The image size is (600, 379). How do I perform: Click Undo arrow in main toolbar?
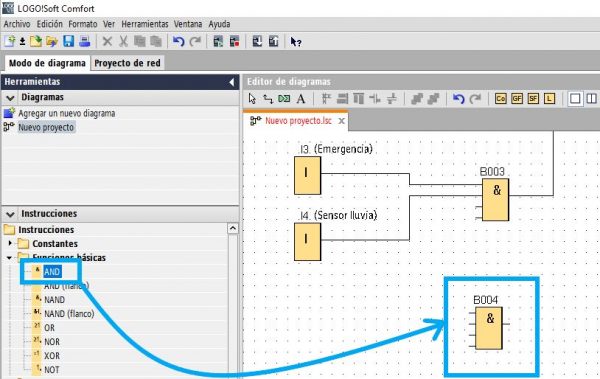click(178, 41)
